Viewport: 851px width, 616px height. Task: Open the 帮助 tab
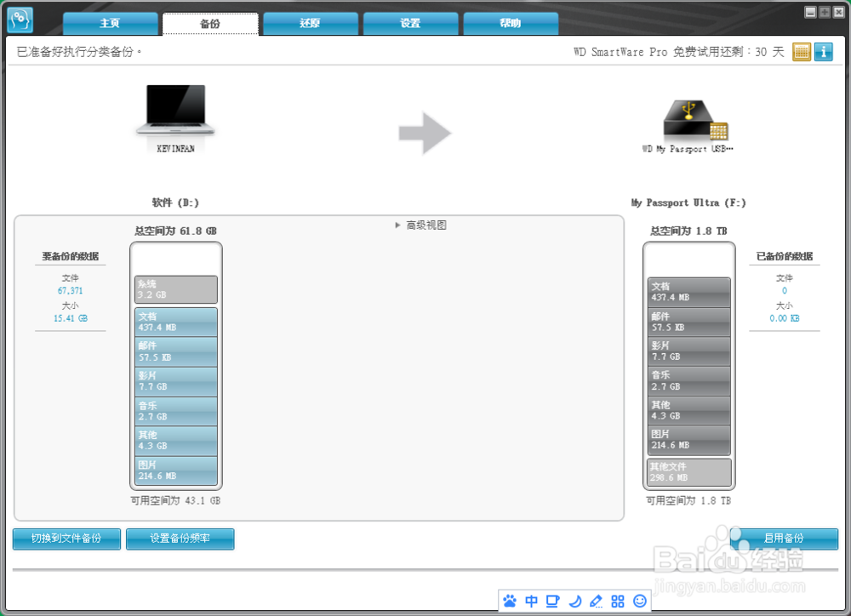point(510,23)
